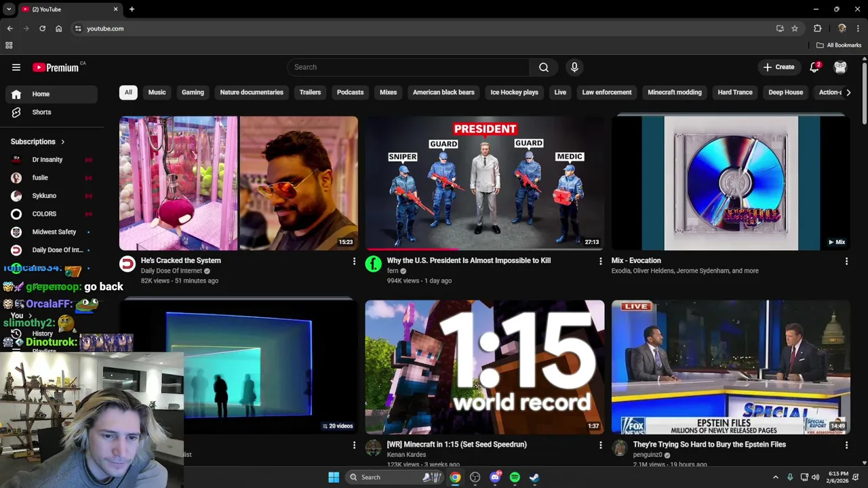Open options for He's Cracked the System
Screen dimensions: 868x488
pos(353,261)
